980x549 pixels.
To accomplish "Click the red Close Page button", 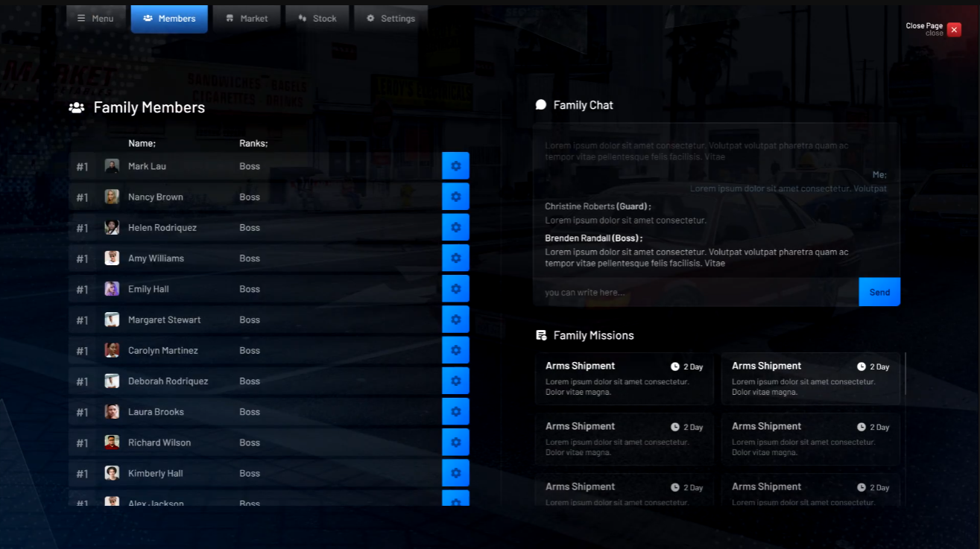I will pos(954,30).
